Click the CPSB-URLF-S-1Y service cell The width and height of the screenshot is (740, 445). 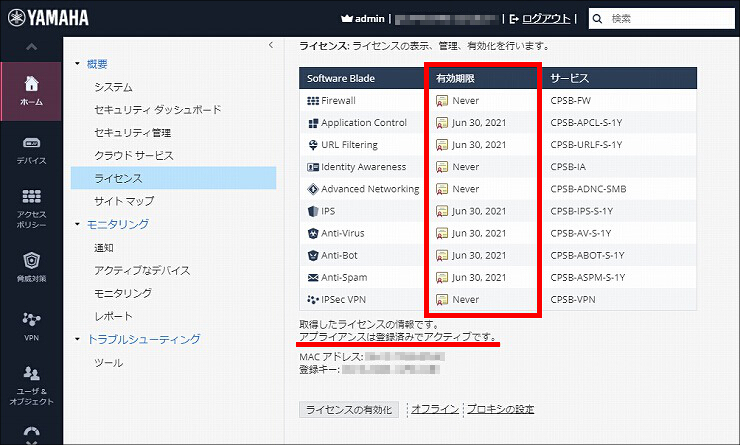tap(586, 145)
